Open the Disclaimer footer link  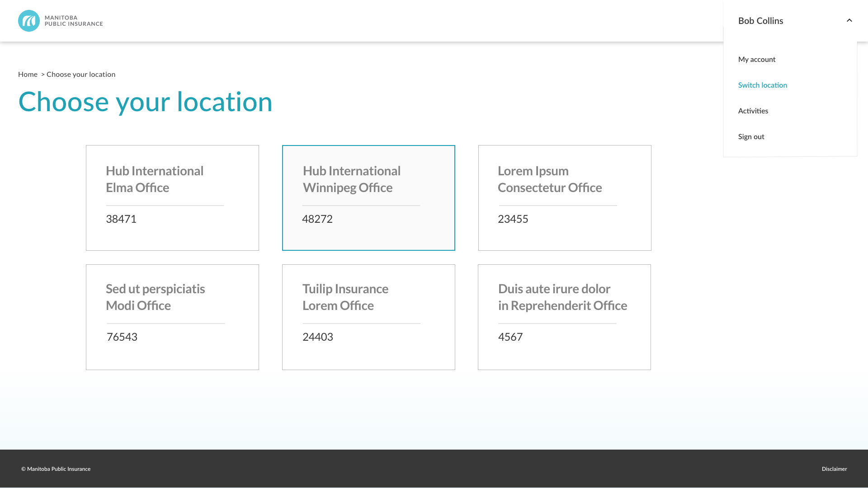point(834,469)
